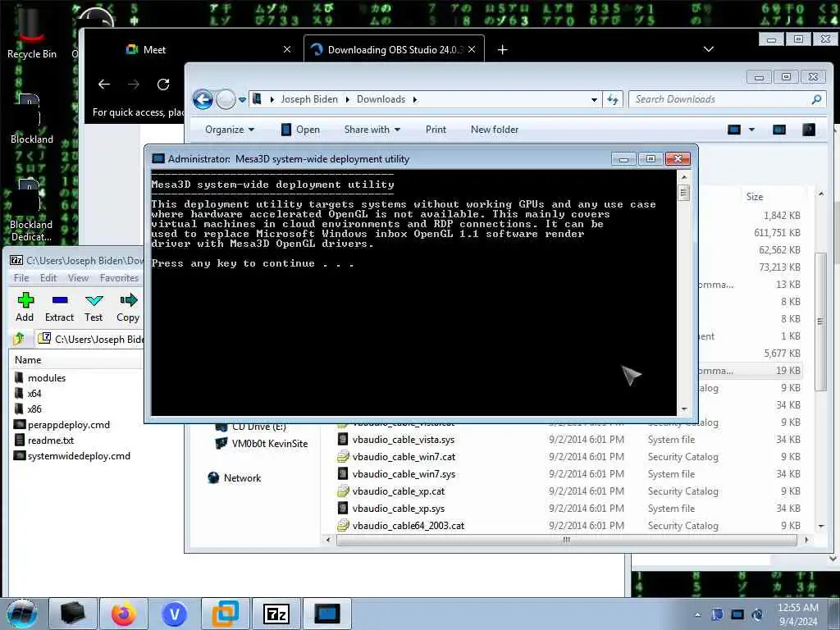Screen dimensions: 840x630
Task: Select the x86 folder in 7-Zip
Action: tap(28, 409)
